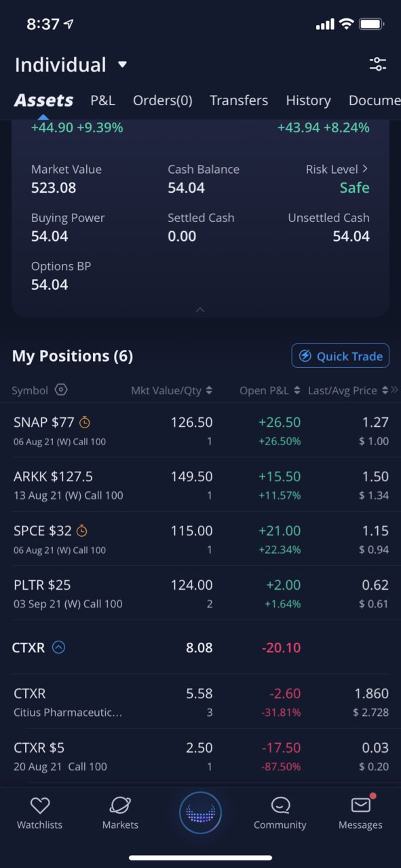Image resolution: width=401 pixels, height=868 pixels.
Task: Open the Risk Level details link
Action: (337, 169)
